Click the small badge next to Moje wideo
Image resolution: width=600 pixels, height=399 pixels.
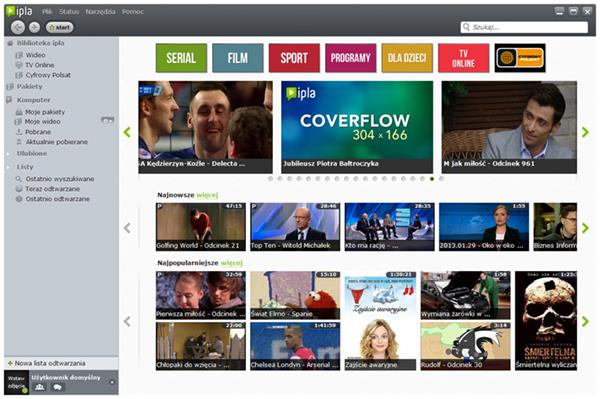[x=108, y=120]
